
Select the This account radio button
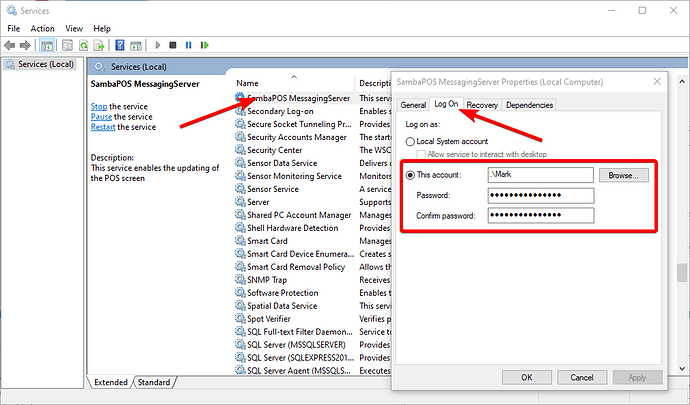coord(410,175)
